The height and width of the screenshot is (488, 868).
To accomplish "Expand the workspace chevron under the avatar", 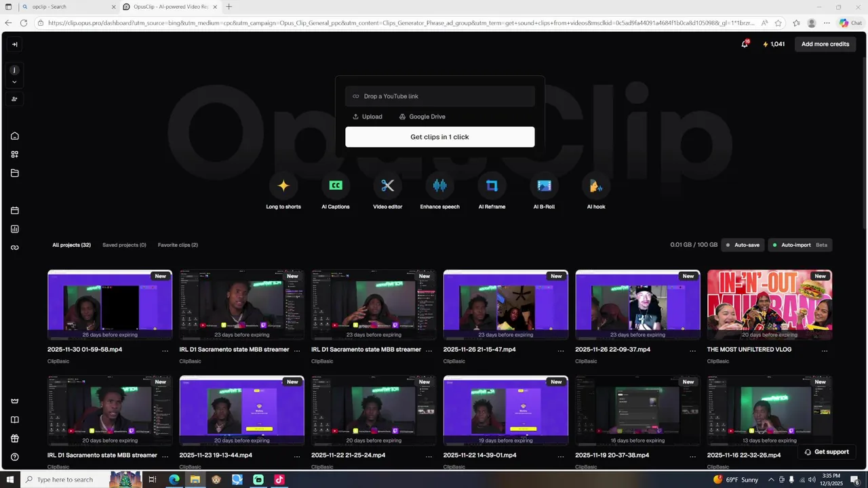I will click(14, 82).
